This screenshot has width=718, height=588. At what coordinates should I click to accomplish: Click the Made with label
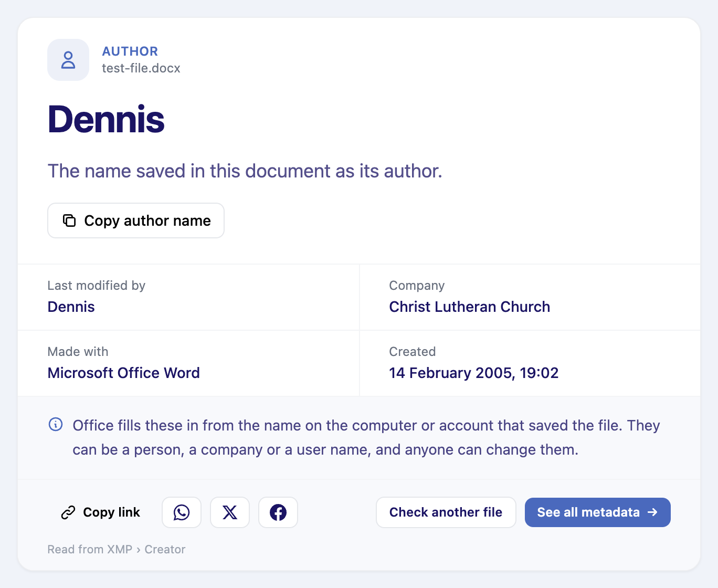pos(78,352)
